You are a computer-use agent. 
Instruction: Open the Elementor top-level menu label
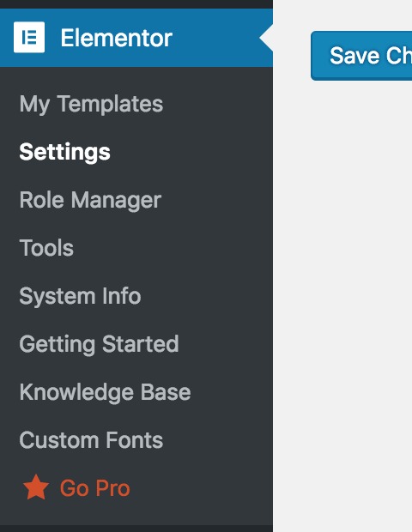click(x=117, y=38)
